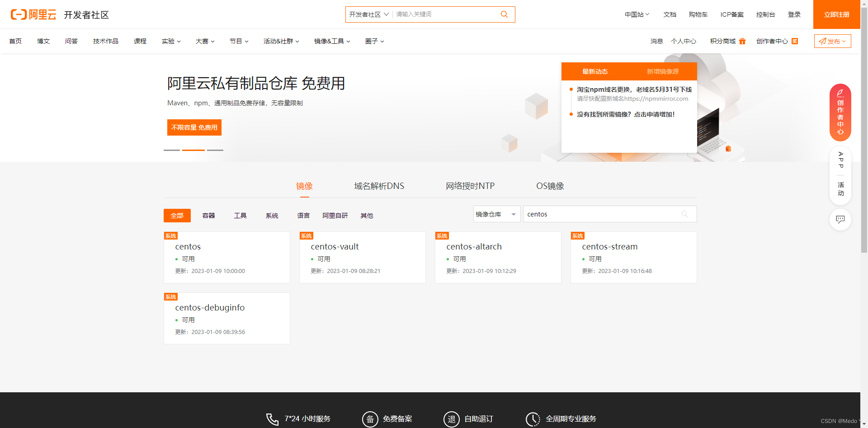Focus the header keyword search field

445,14
